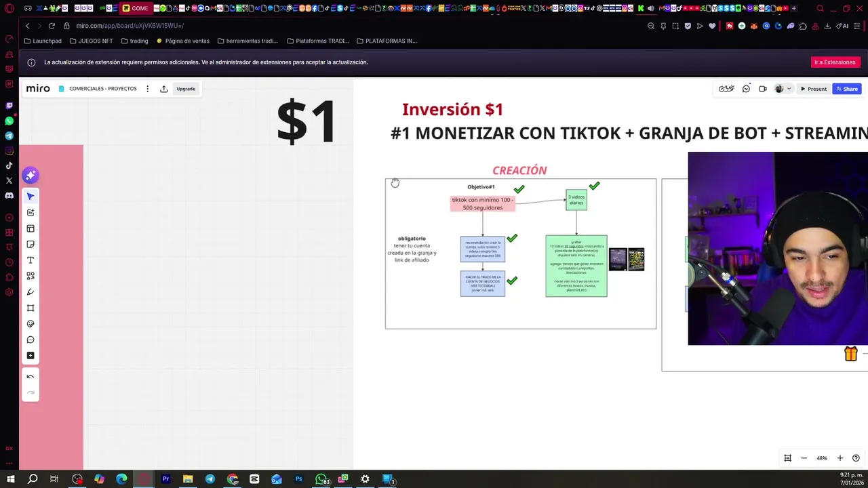Open the Launchpad bookmark folder
The width and height of the screenshot is (868, 488).
click(43, 41)
